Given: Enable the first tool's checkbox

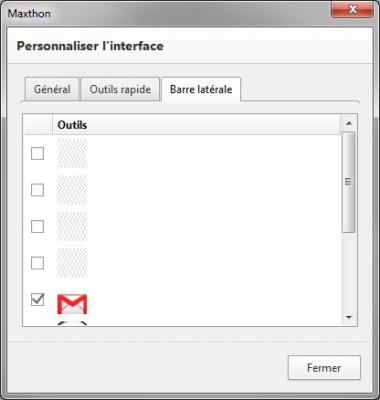Looking at the screenshot, I should 37,154.
